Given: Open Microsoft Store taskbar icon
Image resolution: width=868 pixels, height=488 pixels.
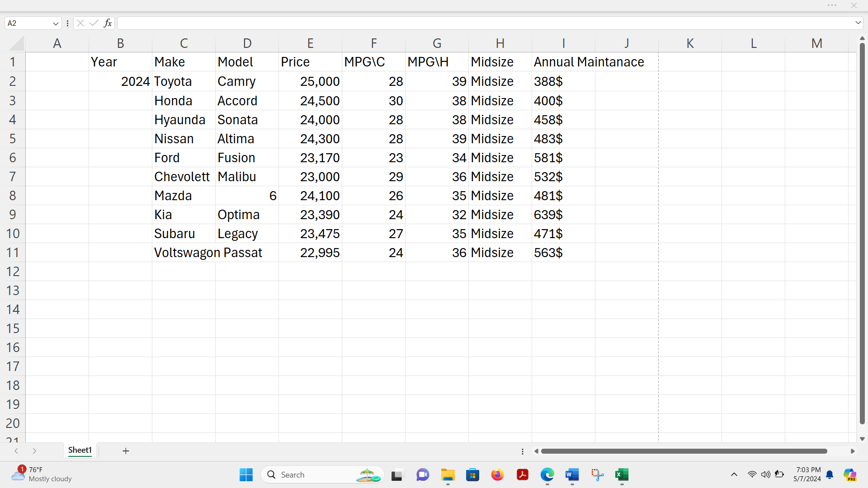Looking at the screenshot, I should coord(473,475).
